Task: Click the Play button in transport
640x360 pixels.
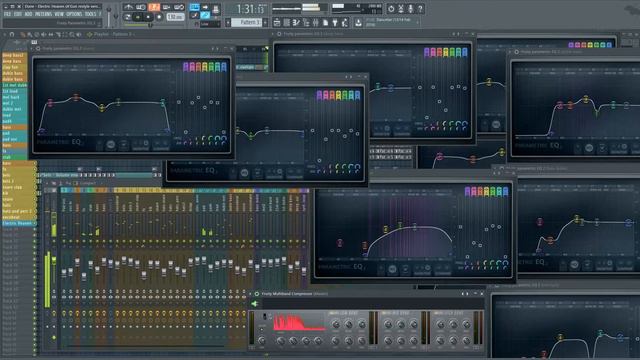Action: [x=138, y=17]
